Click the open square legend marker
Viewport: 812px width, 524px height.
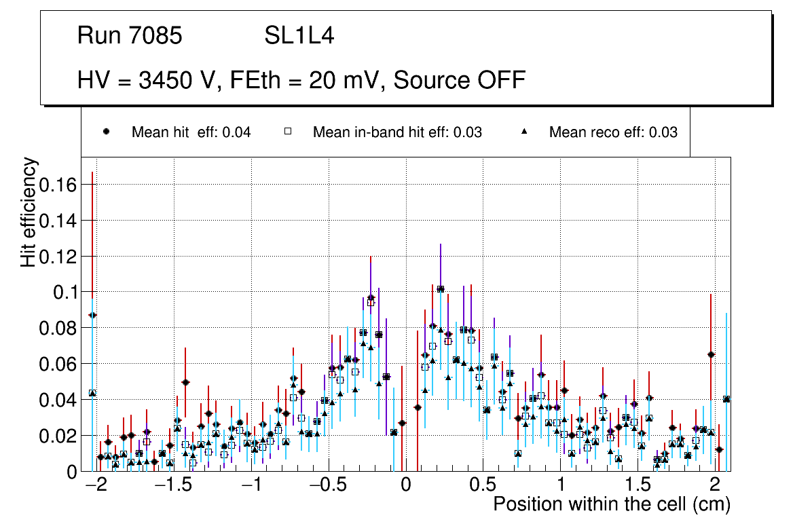coord(287,132)
